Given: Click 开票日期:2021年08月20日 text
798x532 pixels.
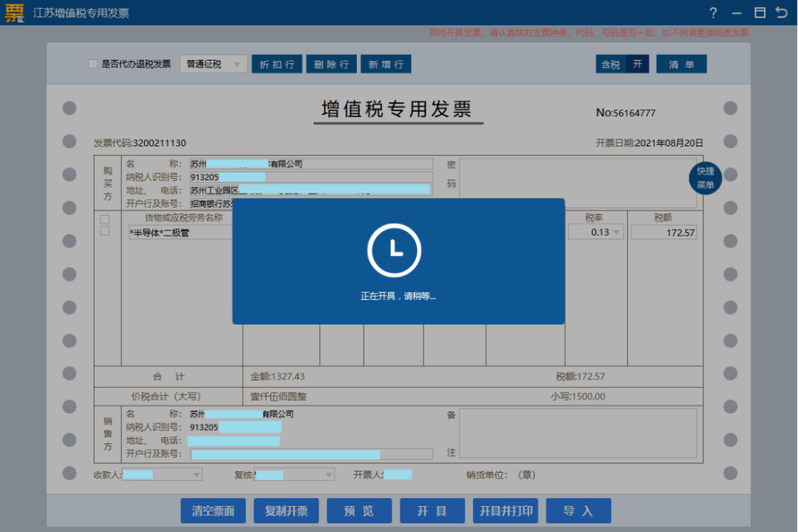Looking at the screenshot, I should coord(649,143).
